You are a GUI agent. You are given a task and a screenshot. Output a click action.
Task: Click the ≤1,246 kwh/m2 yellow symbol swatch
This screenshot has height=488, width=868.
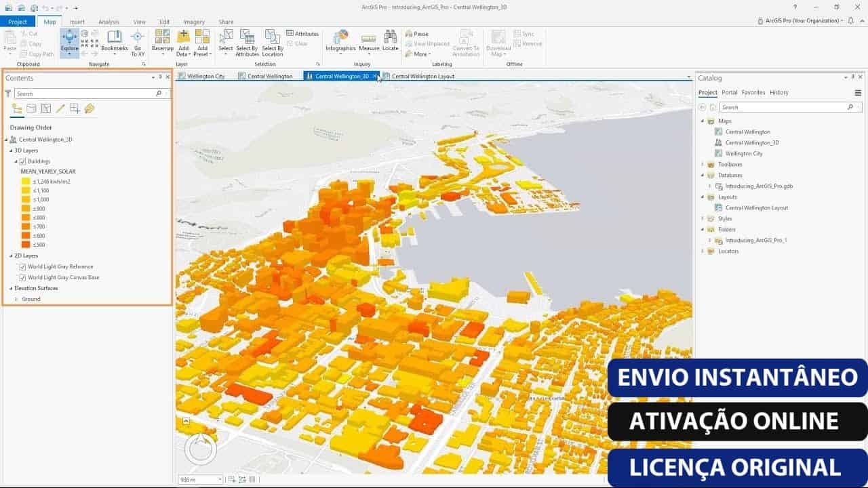coord(26,182)
